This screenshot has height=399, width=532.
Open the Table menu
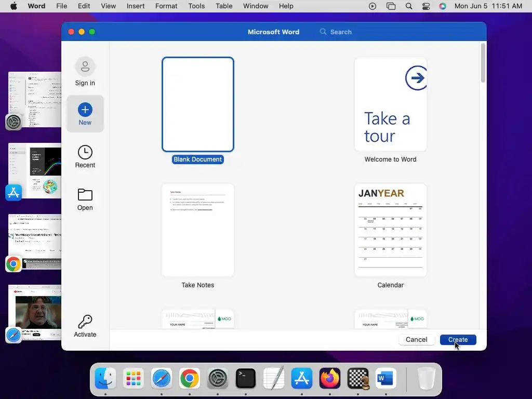click(x=224, y=6)
